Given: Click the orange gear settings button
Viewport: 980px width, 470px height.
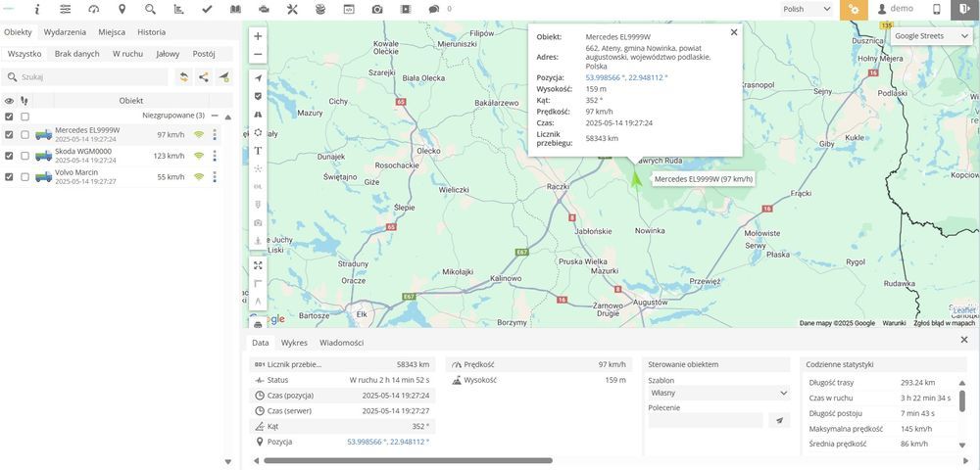Looking at the screenshot, I should (x=854, y=10).
